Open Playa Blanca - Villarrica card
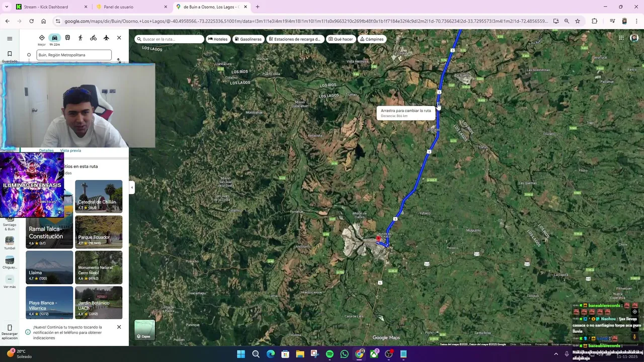This screenshot has width=644, height=362. coord(49,303)
